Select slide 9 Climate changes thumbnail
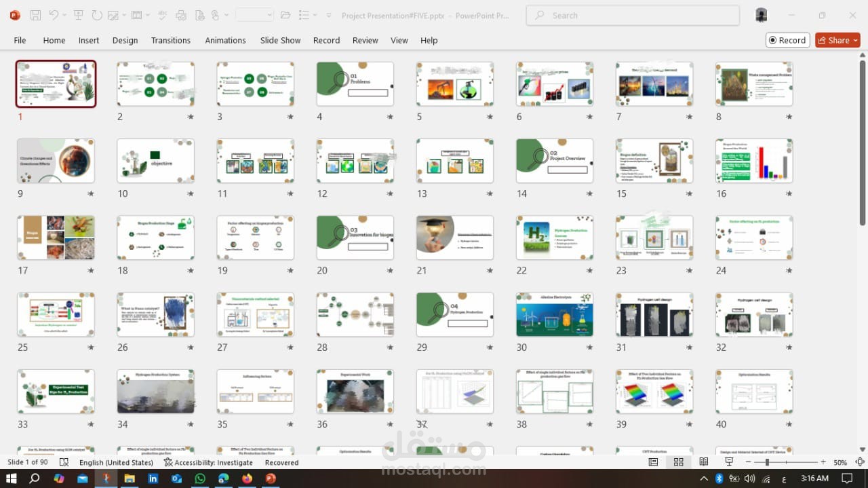 tap(56, 161)
